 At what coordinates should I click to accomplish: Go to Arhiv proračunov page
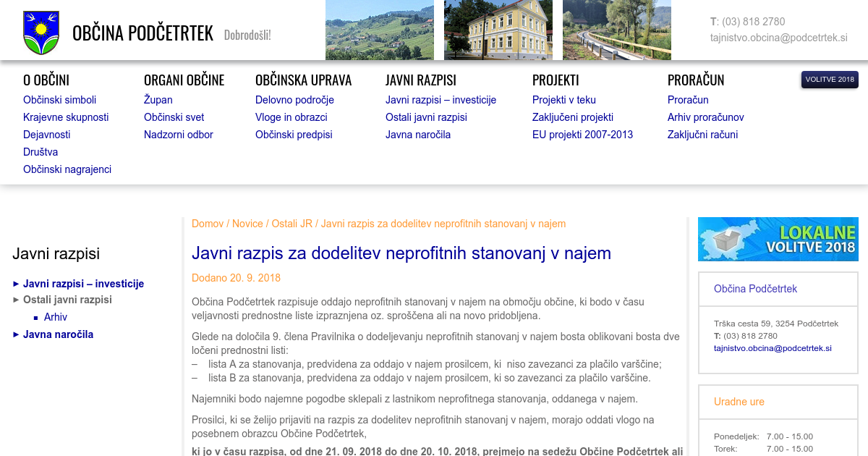coord(705,117)
